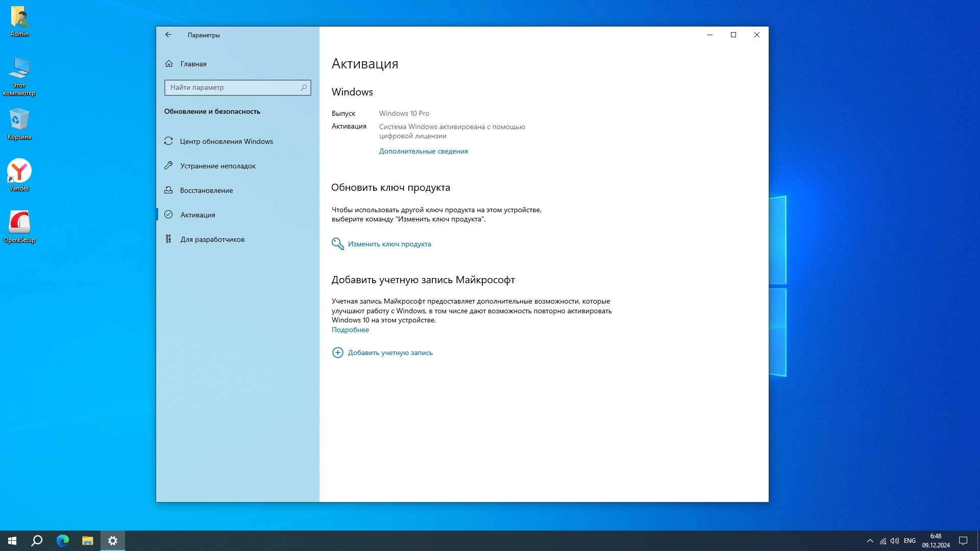
Task: Click the Найти параметр search field
Action: coord(234,88)
